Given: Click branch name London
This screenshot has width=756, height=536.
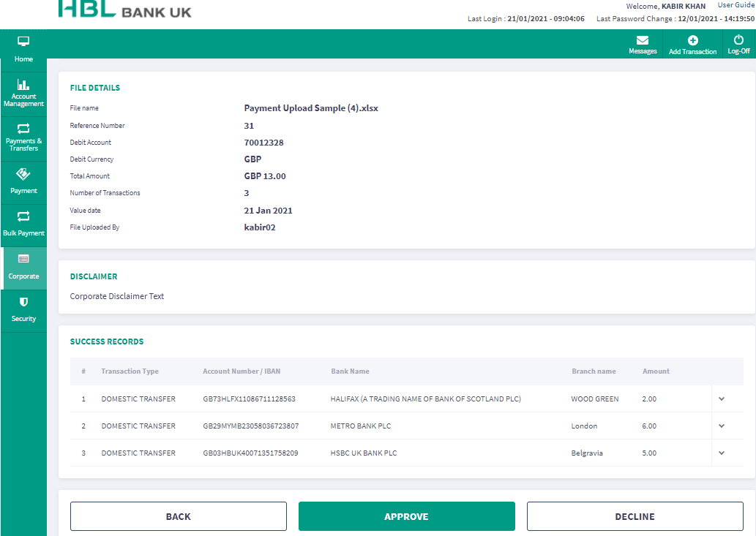Looking at the screenshot, I should 584,426.
